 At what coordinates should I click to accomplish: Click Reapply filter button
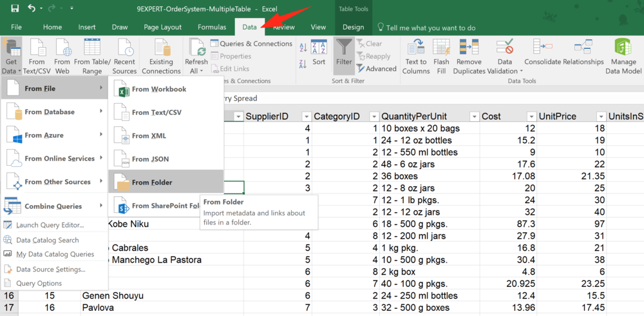click(373, 56)
